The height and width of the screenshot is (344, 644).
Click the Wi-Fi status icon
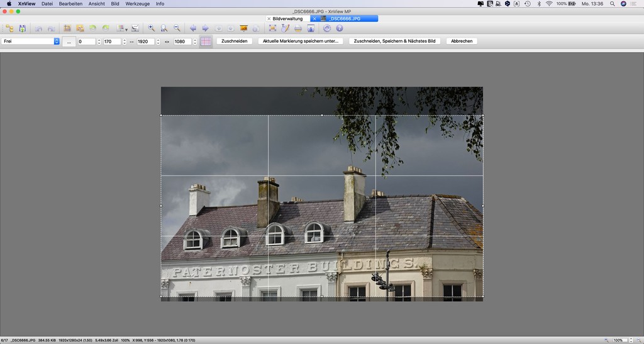point(549,4)
